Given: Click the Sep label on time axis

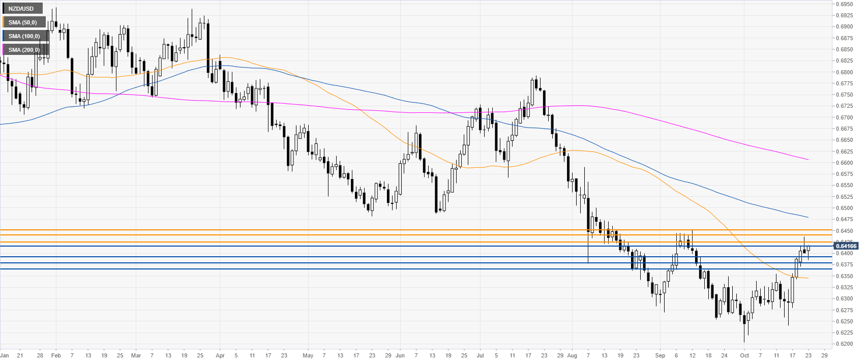Looking at the screenshot, I should (660, 355).
